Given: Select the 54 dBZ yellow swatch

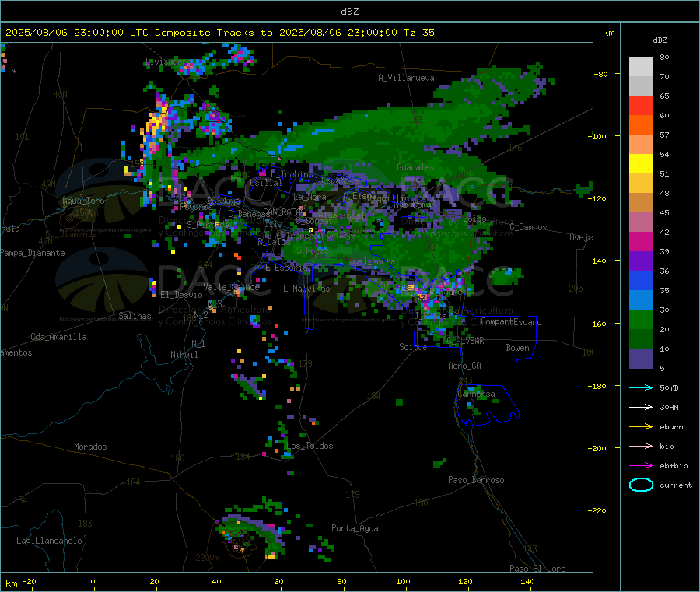Looking at the screenshot, I should [x=641, y=164].
